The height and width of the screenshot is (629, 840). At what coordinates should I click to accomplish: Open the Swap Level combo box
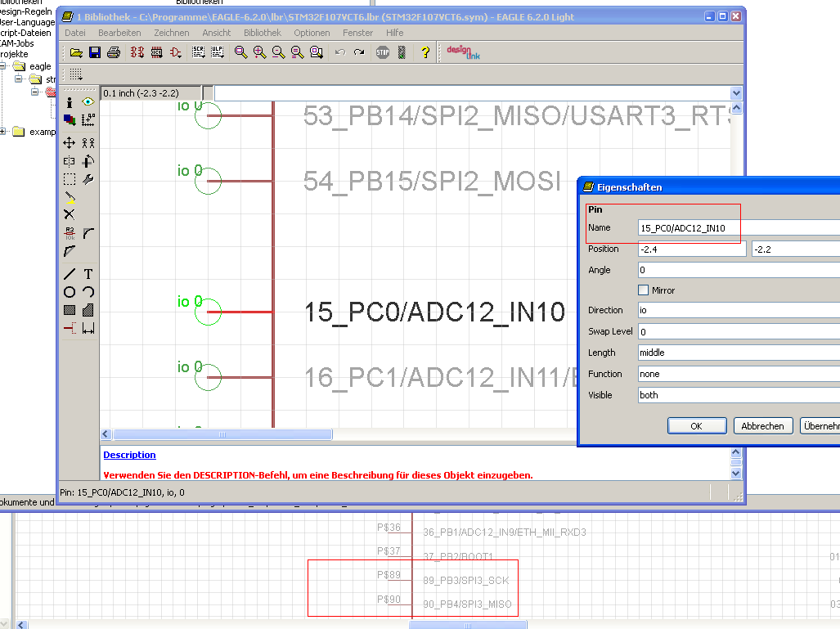point(739,331)
